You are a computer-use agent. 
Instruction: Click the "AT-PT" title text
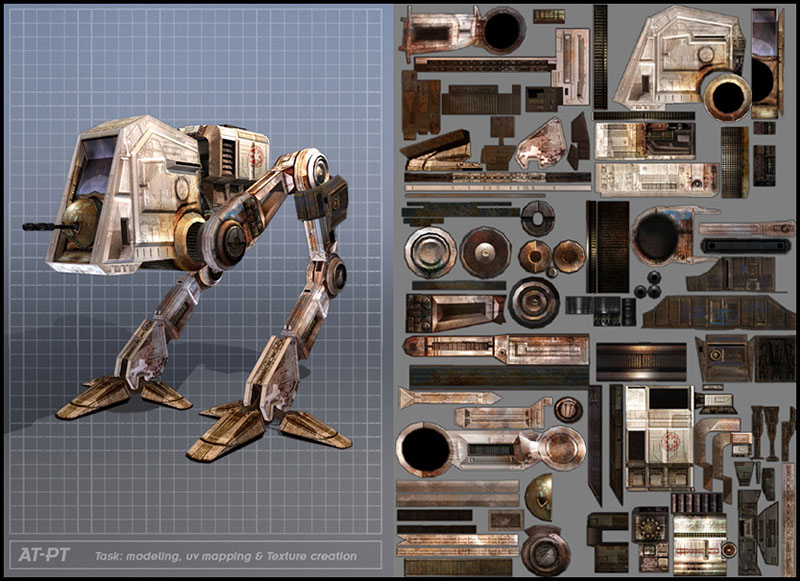coord(44,555)
